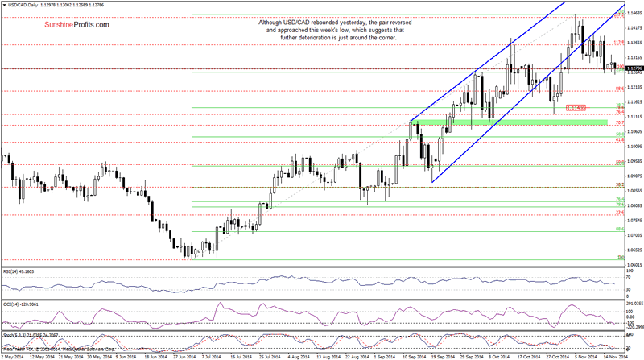
Task: Click the CCI(14) -120.9061 indicator label
Action: coord(20,304)
